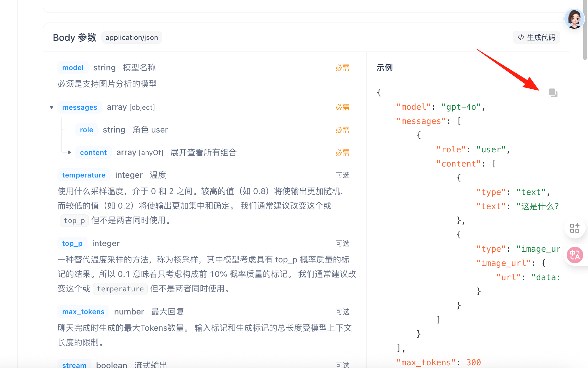Click the page vertical scrollbar thumb
This screenshot has width=588, height=368.
click(585, 30)
